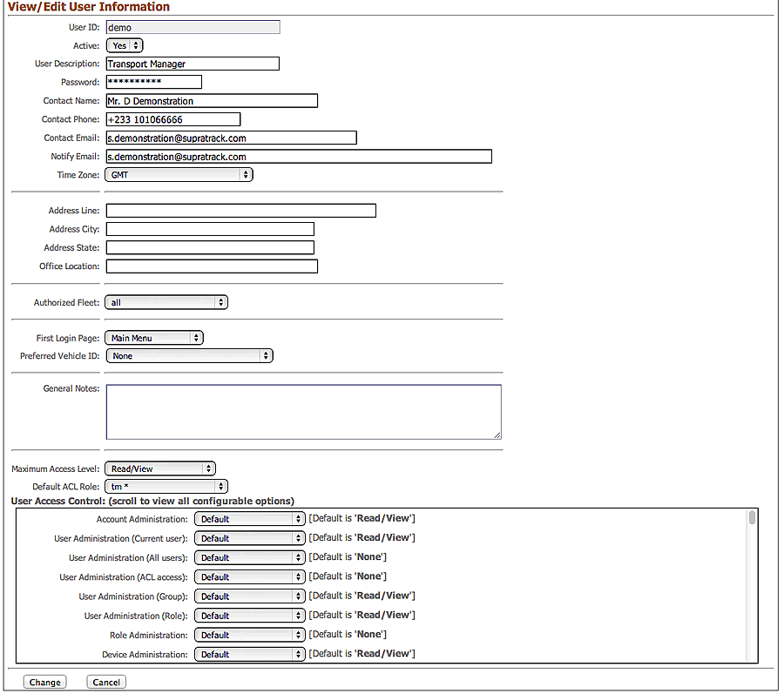This screenshot has width=784, height=694.
Task: Open the Default ACL Role dropdown
Action: point(166,486)
